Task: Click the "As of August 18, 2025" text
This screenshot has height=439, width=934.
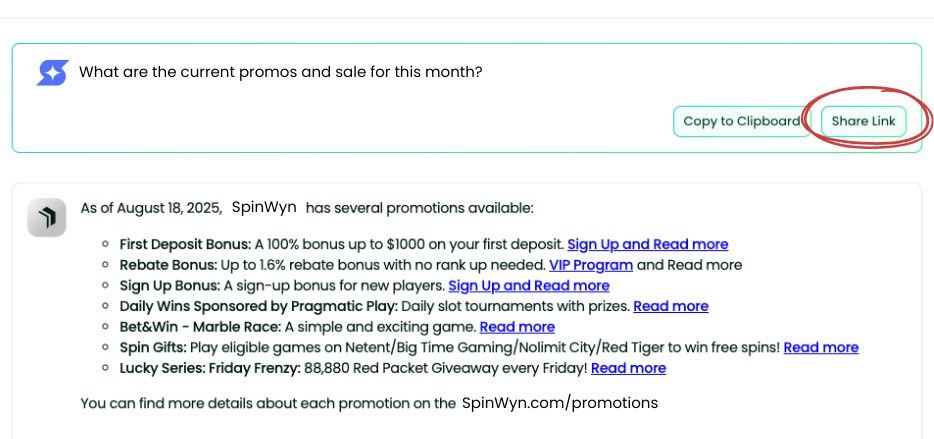Action: pyautogui.click(x=151, y=208)
